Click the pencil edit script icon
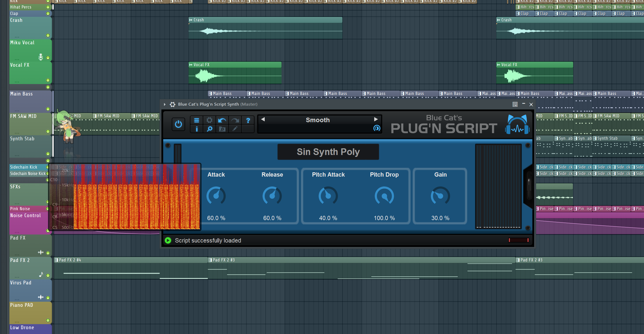This screenshot has height=334, width=644. [x=235, y=129]
